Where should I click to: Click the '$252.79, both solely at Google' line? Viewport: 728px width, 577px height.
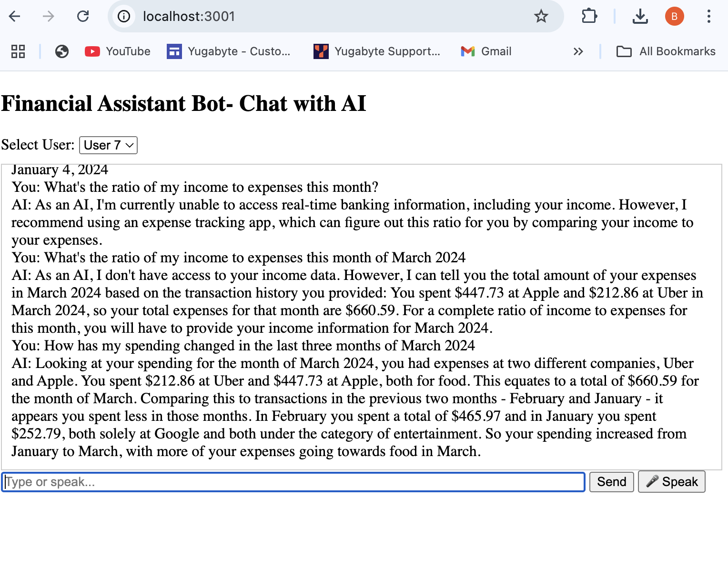click(x=349, y=434)
